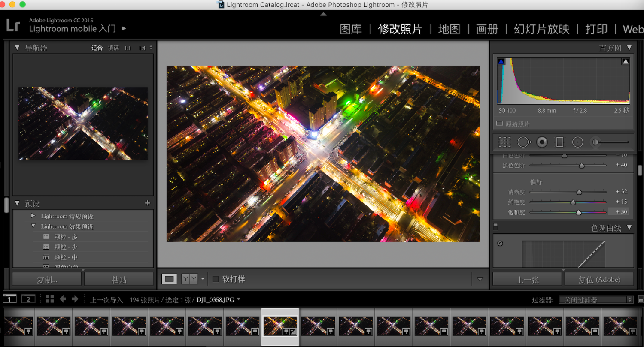Click the 饱和度 value field +30

click(618, 212)
